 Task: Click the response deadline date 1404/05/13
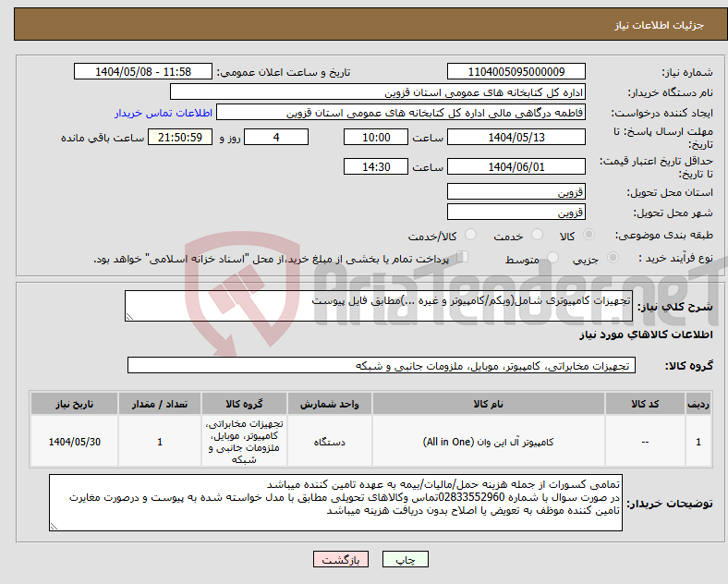pos(516,138)
